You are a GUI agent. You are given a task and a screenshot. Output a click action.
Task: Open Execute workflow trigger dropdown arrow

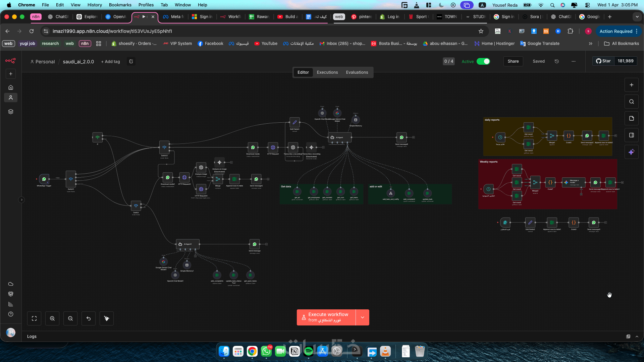point(363,317)
